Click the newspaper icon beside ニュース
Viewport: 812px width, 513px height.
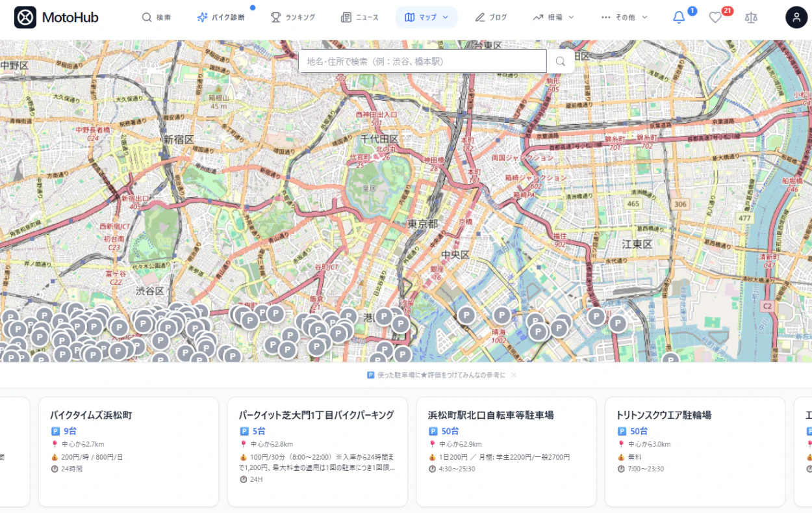pos(346,18)
